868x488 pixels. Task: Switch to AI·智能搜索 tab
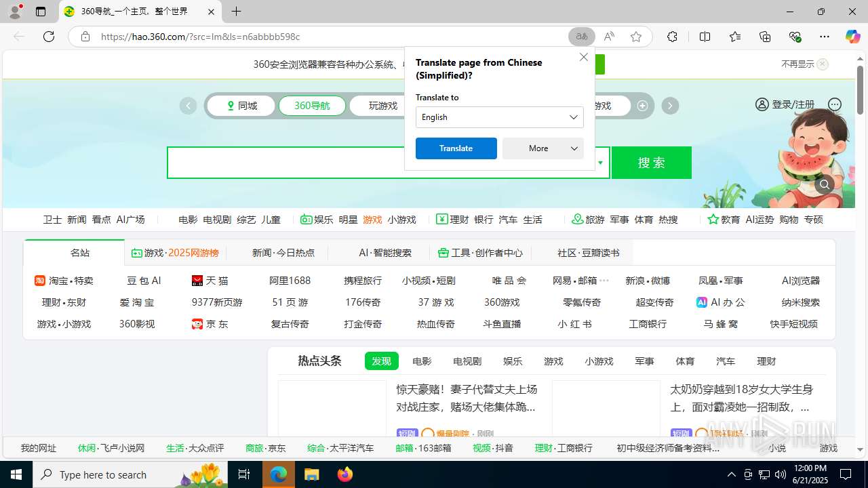coord(385,253)
